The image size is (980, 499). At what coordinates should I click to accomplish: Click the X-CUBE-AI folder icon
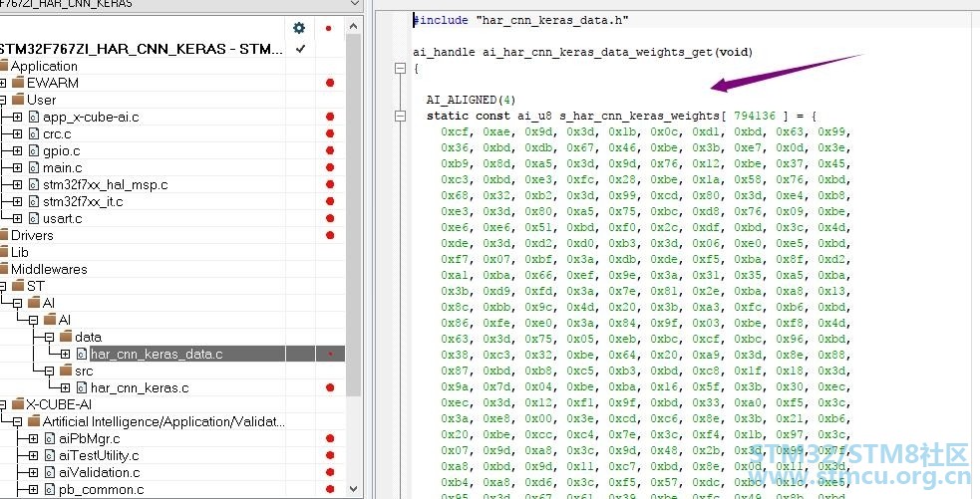tap(18, 404)
